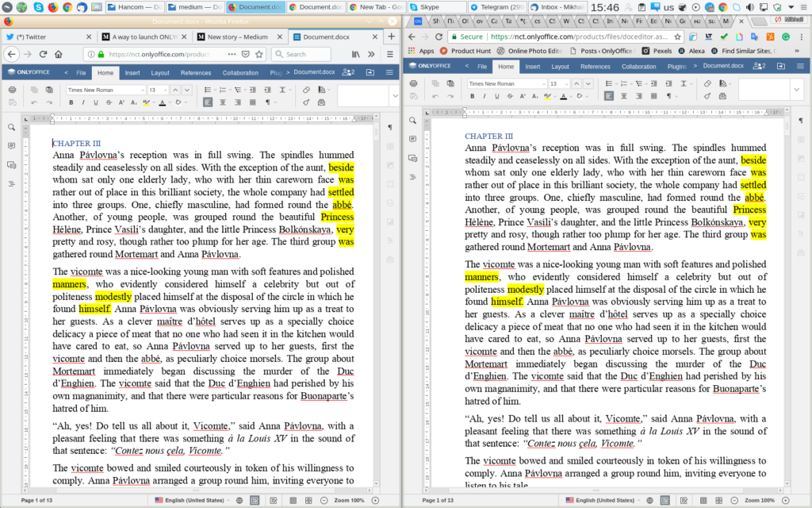This screenshot has height=508, width=812.
Task: Expand the font color dropdown arrow
Action: (170, 102)
